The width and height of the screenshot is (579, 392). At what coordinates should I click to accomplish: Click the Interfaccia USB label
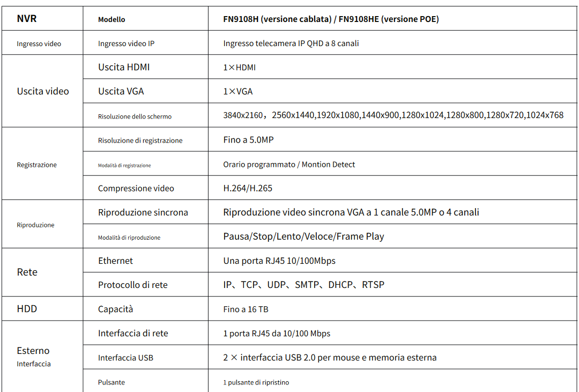tap(125, 358)
